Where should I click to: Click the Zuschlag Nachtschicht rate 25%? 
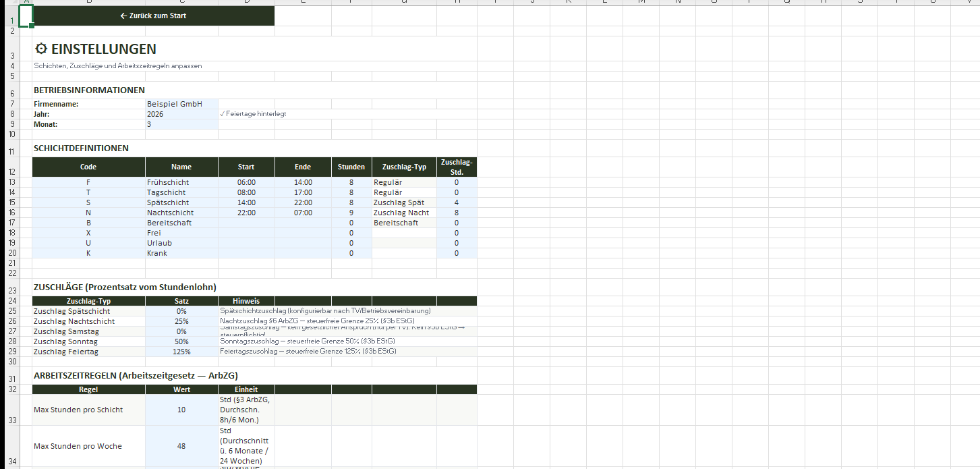point(181,321)
